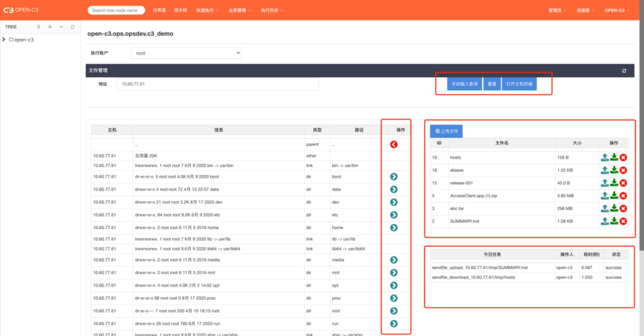Open the 快速执行 dropdown menu

[x=207, y=10]
